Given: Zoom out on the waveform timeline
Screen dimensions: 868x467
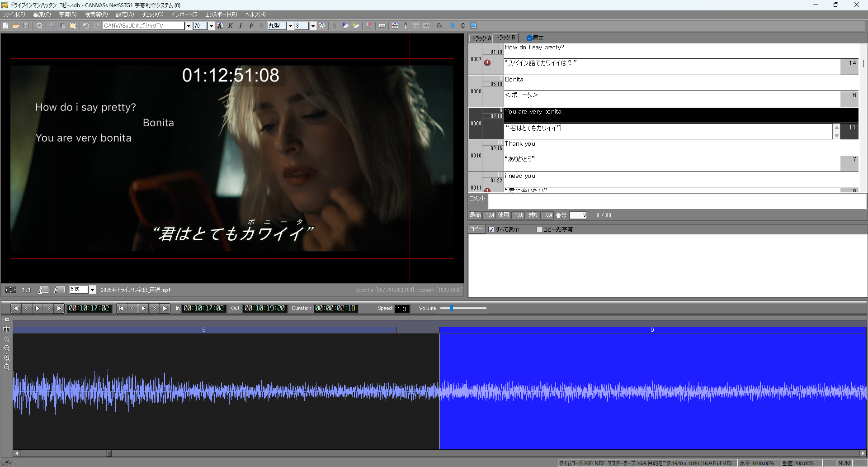Looking at the screenshot, I should coord(7,348).
